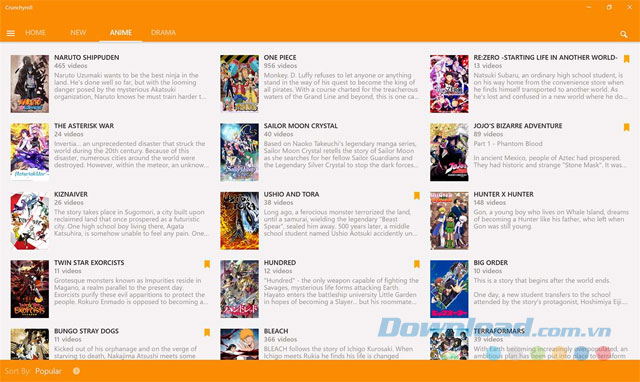
Task: Click the NARUTO SHIPPUDEN title
Action: coord(87,58)
